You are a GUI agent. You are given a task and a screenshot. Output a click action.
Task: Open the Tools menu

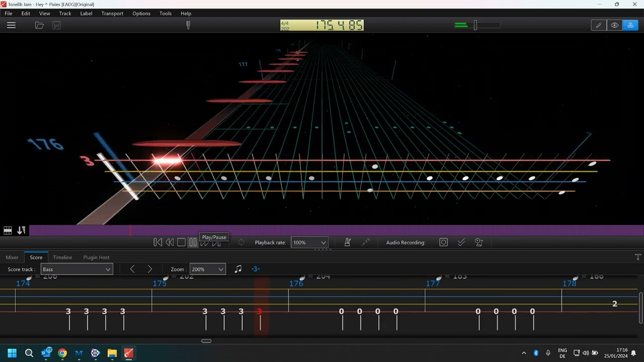click(166, 14)
